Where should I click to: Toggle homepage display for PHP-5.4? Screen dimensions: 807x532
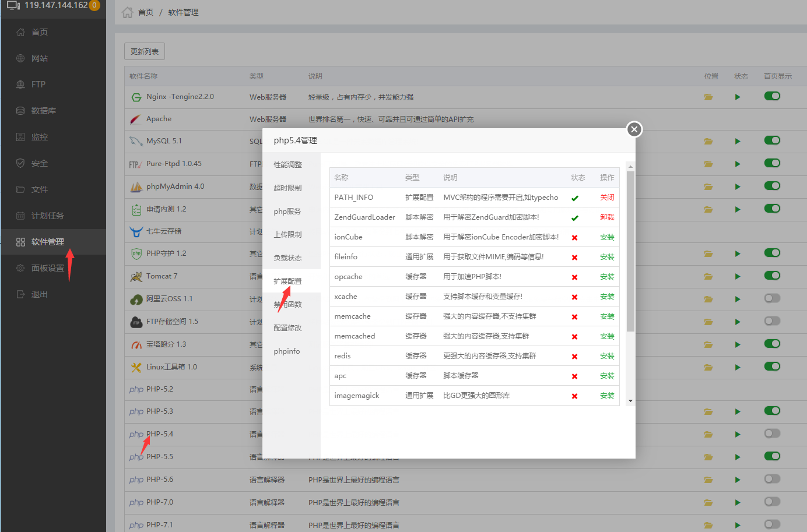[x=772, y=434]
